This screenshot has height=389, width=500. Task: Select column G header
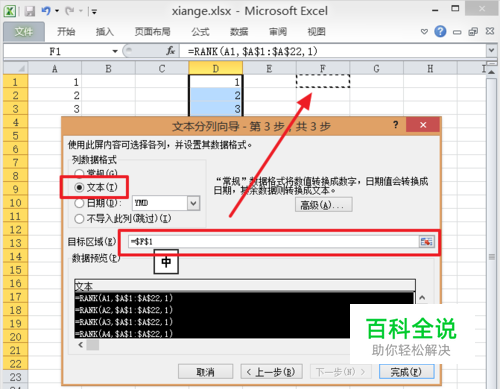click(x=377, y=68)
